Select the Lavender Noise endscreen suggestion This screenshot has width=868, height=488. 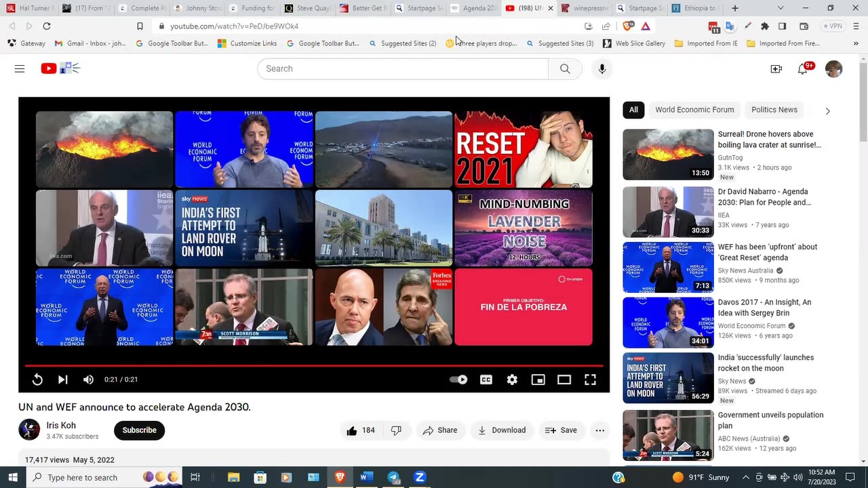click(x=524, y=228)
